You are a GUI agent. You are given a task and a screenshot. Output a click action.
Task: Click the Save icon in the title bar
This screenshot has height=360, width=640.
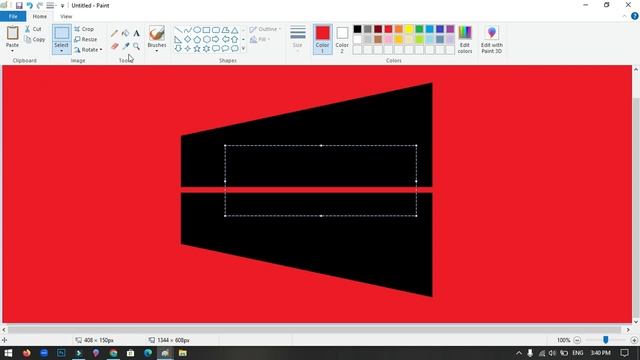[19, 5]
